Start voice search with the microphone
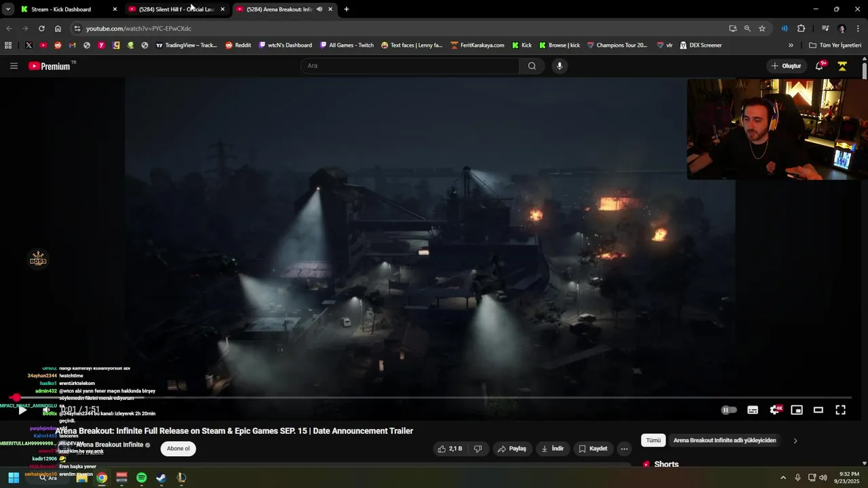 pyautogui.click(x=559, y=66)
